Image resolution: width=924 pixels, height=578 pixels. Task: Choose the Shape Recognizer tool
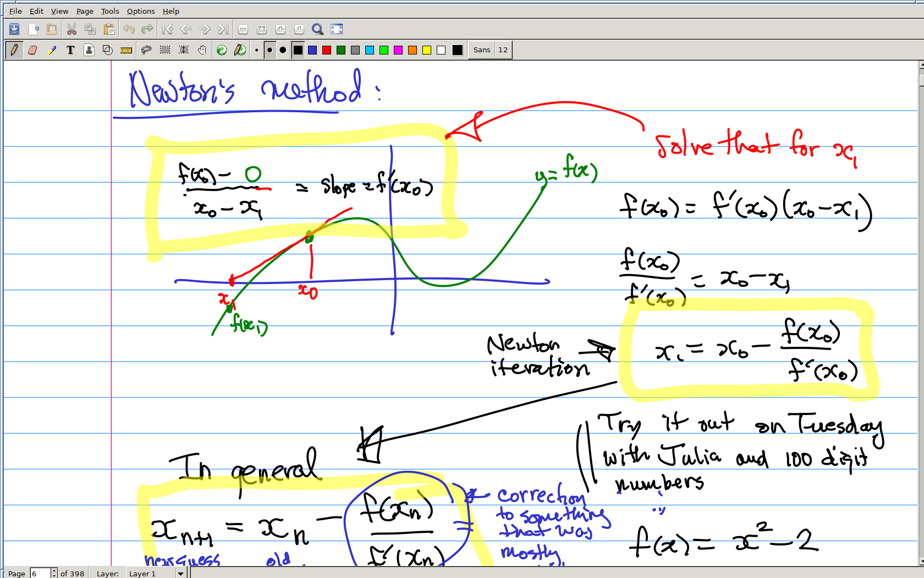point(108,50)
